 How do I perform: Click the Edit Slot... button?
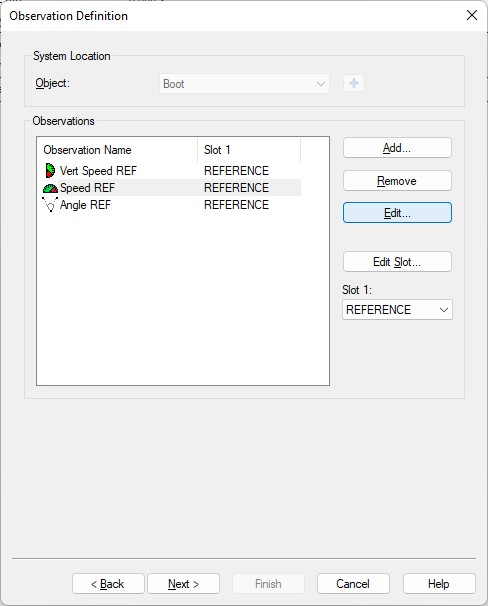397,262
